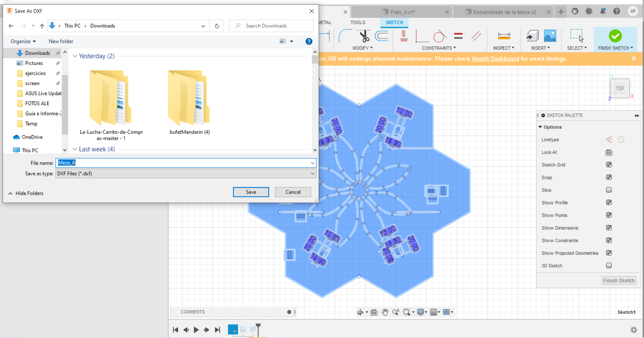The width and height of the screenshot is (644, 338).
Task: Open the SELECT dropdown menu
Action: coord(577,48)
